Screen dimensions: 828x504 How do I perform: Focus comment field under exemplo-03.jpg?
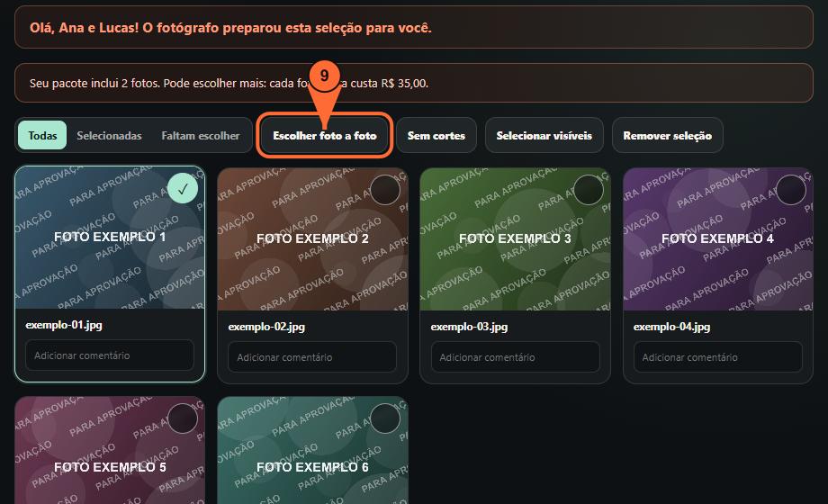tap(516, 356)
